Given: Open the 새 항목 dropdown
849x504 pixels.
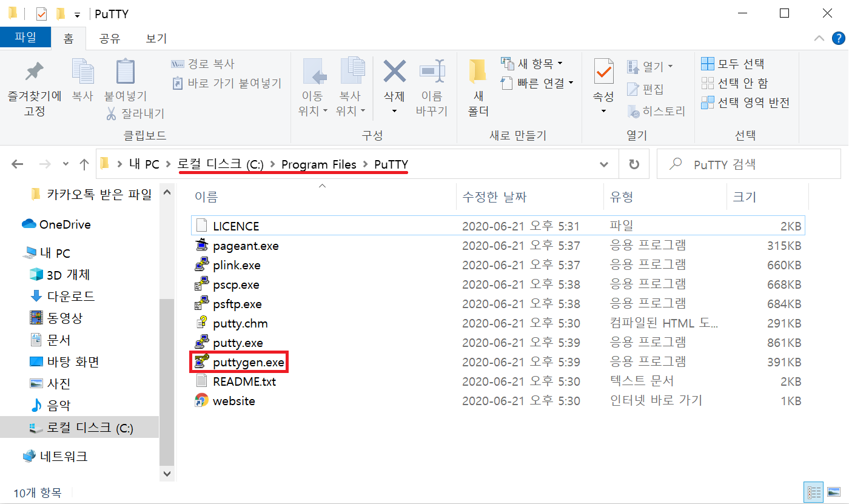Looking at the screenshot, I should click(x=532, y=64).
